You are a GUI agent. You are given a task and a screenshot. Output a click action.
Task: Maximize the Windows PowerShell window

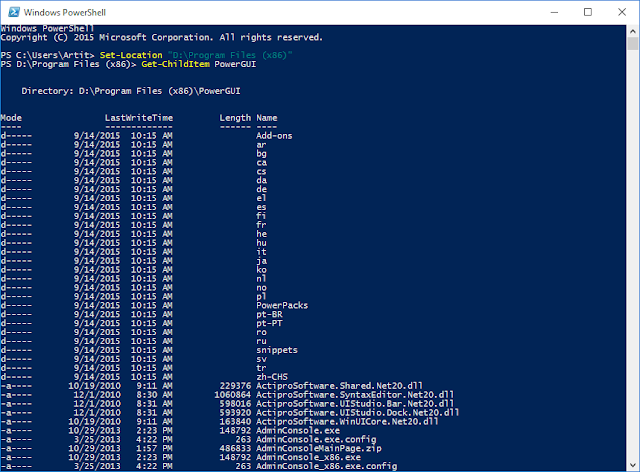pos(588,12)
